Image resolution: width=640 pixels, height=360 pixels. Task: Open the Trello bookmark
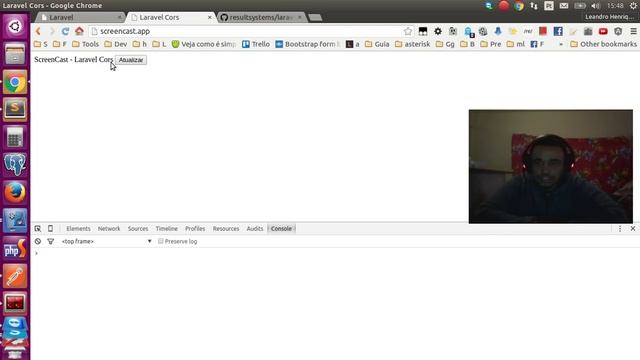pos(256,44)
